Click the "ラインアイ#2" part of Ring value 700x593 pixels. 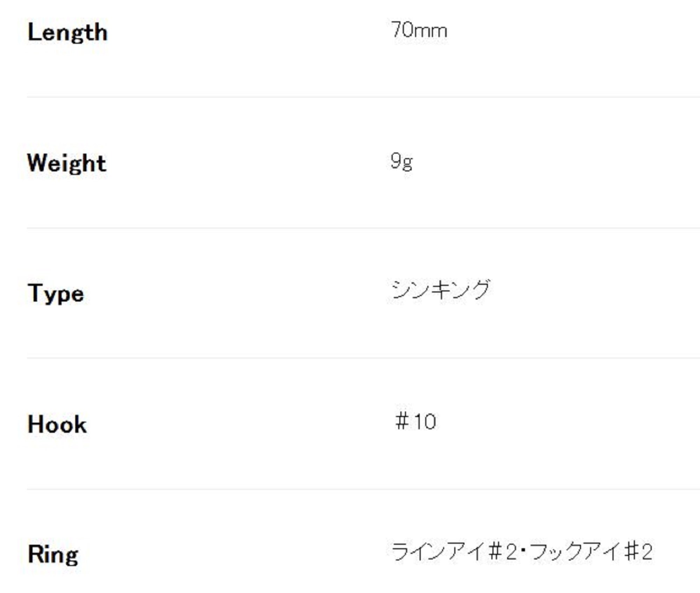(x=454, y=552)
